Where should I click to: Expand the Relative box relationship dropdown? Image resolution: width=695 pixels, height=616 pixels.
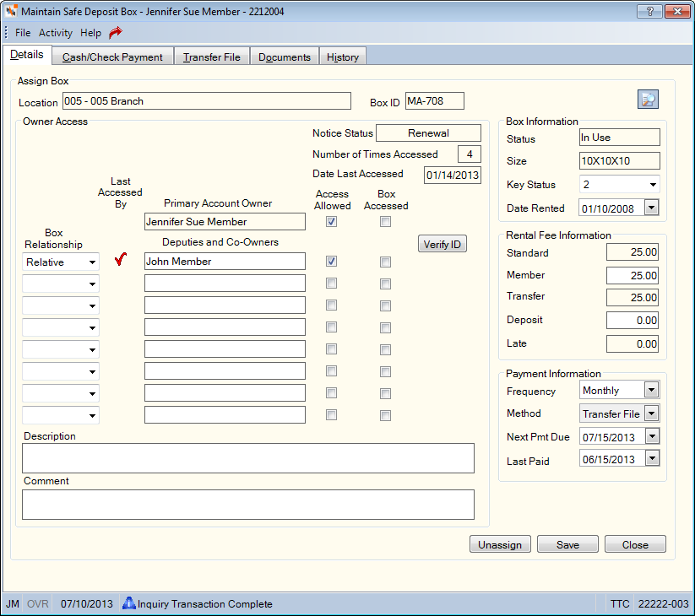92,262
